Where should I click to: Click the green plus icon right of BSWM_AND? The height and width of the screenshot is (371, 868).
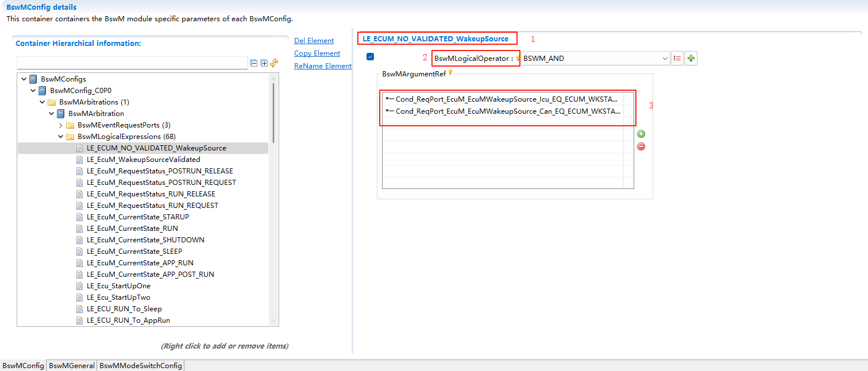[690, 58]
